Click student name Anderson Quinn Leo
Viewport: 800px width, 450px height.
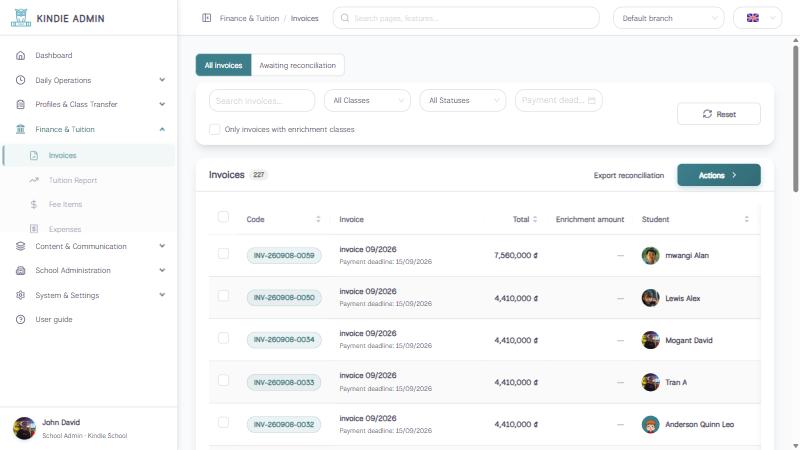[699, 424]
